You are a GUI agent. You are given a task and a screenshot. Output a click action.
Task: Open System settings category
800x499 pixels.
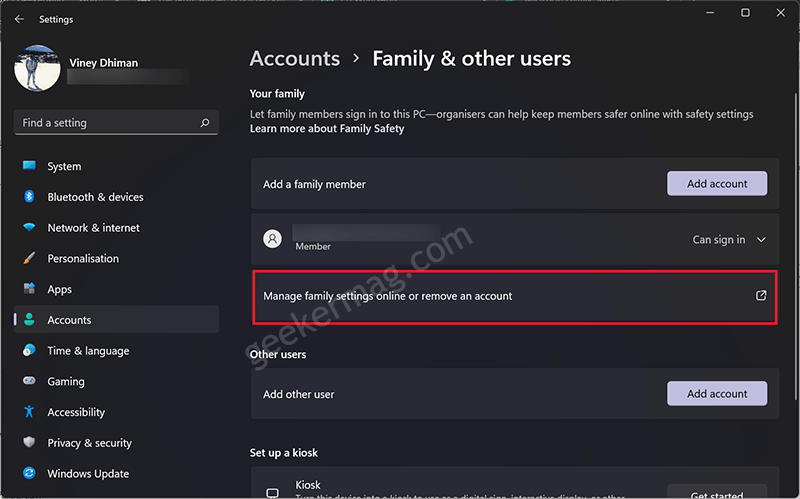[116, 166]
